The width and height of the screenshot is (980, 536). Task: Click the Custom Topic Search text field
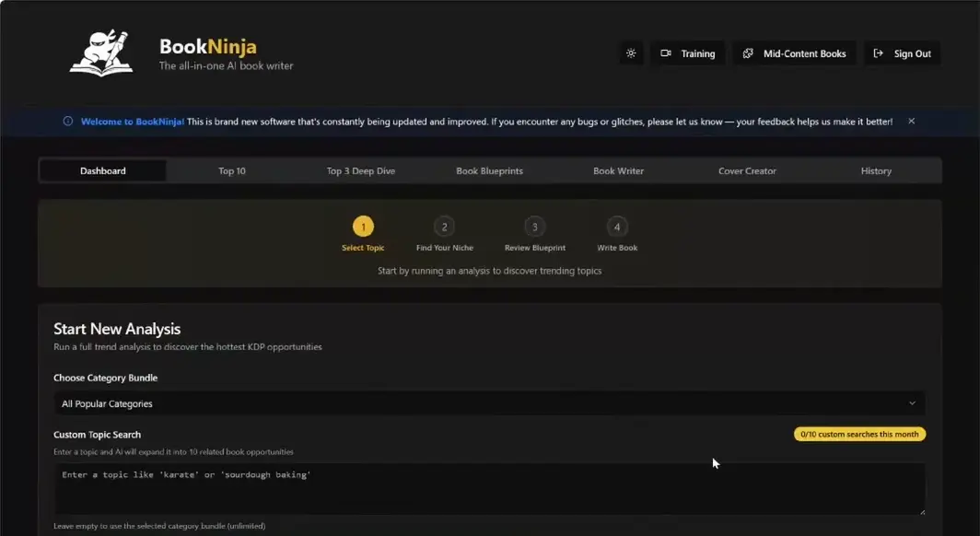[x=489, y=488]
